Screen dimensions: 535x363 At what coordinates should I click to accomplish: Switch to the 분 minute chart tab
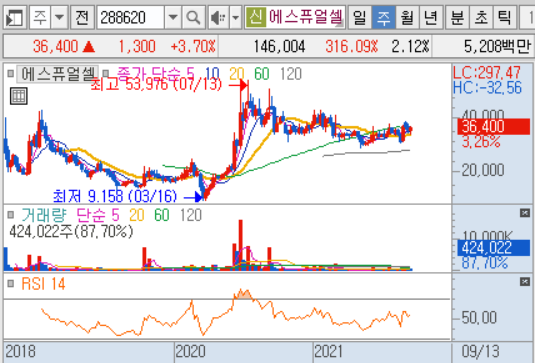457,17
